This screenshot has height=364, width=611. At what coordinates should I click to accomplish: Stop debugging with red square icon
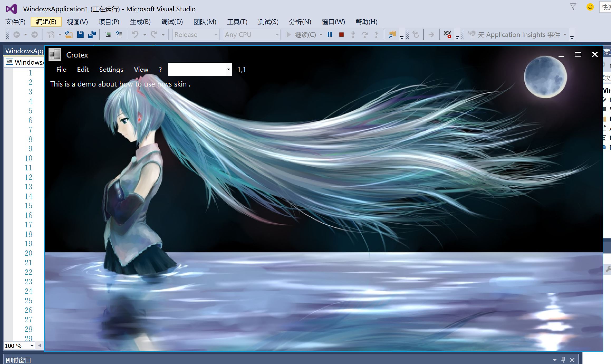(x=341, y=35)
